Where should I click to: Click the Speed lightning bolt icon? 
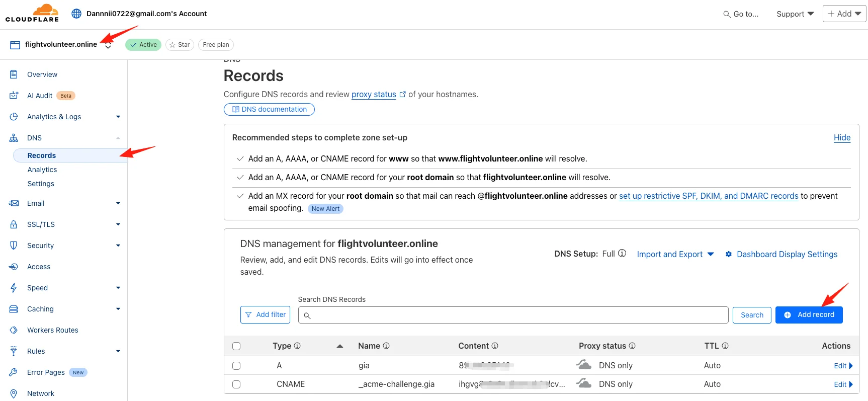[x=14, y=288]
